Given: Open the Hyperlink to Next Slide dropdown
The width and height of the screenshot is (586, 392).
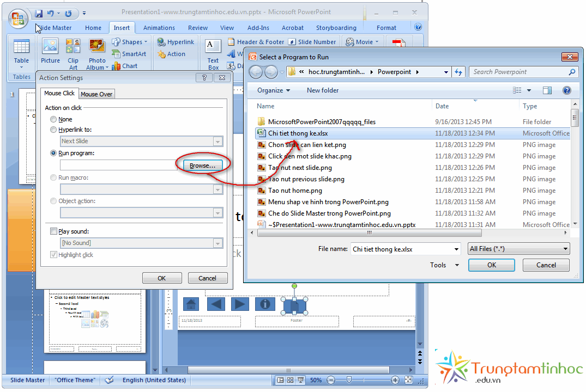Looking at the screenshot, I should [218, 141].
